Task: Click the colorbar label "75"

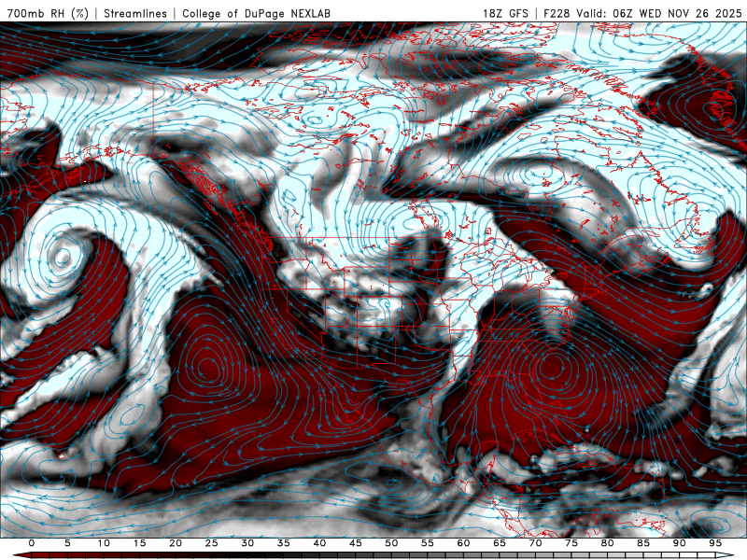Action: (571, 543)
